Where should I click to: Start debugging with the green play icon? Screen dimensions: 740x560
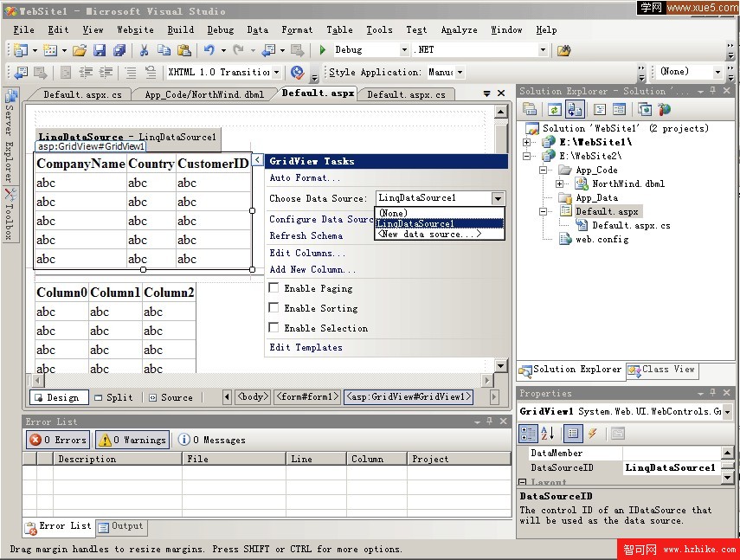pos(322,50)
